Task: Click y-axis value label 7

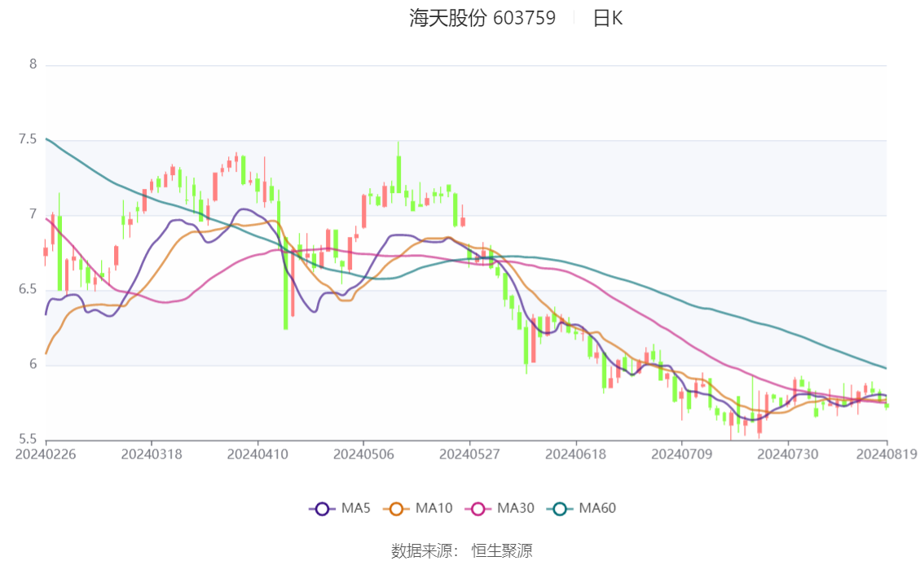Action: [33, 214]
